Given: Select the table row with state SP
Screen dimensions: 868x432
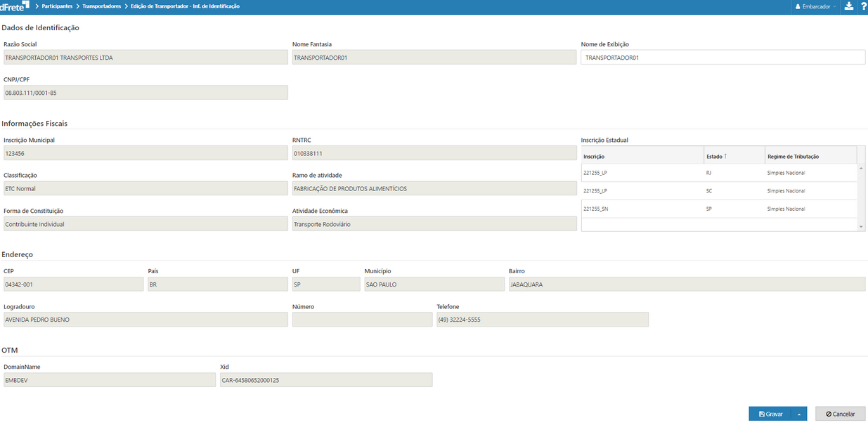Looking at the screenshot, I should pos(718,209).
